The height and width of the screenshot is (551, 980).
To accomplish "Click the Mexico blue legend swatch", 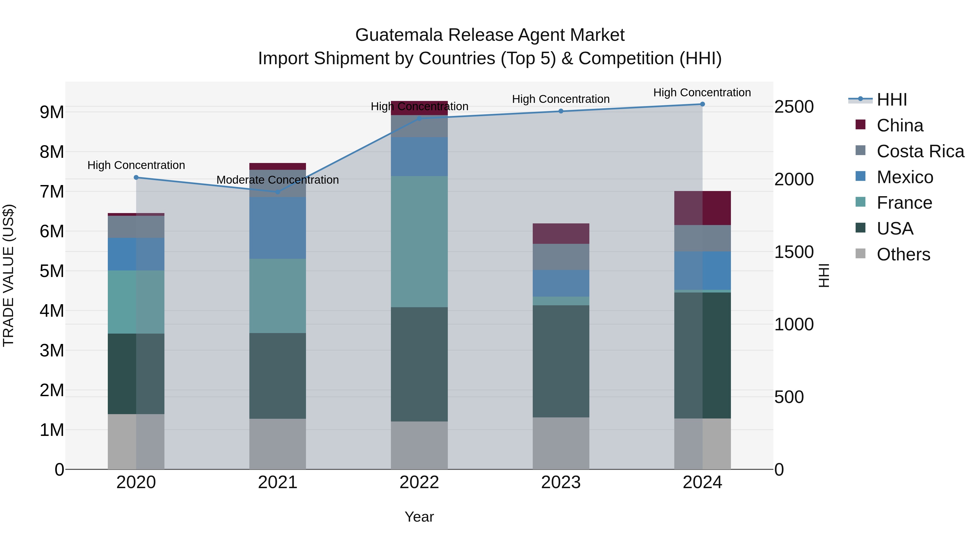I will (860, 176).
